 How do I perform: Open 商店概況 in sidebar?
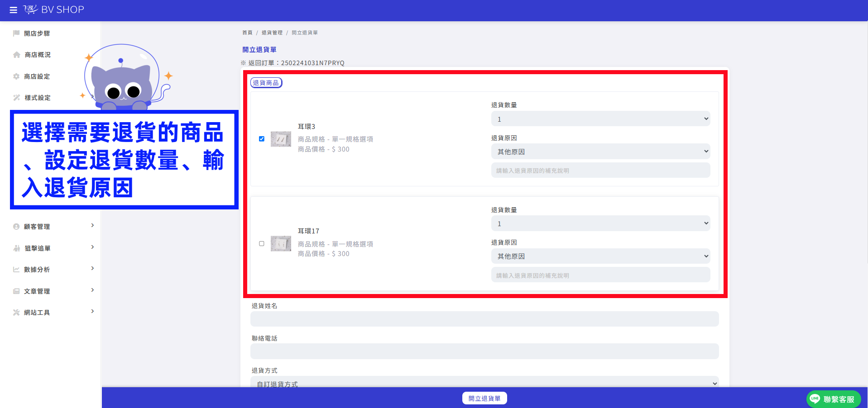coord(38,55)
